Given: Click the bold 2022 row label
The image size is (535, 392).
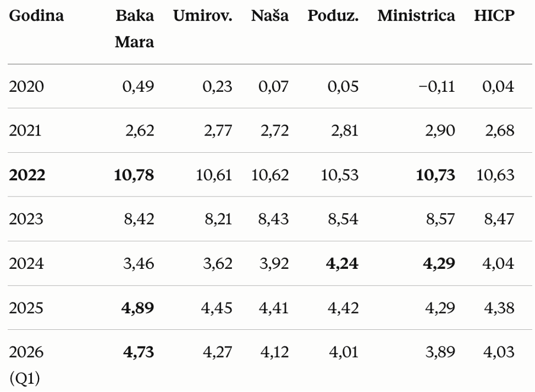Looking at the screenshot, I should 28,175.
